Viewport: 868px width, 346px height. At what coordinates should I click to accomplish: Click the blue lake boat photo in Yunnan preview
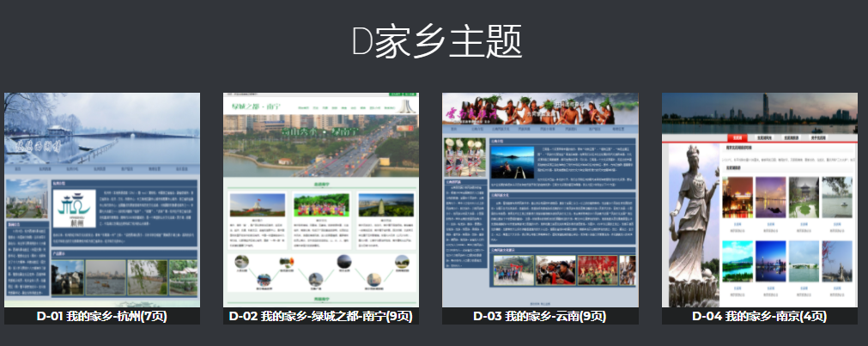tap(514, 161)
